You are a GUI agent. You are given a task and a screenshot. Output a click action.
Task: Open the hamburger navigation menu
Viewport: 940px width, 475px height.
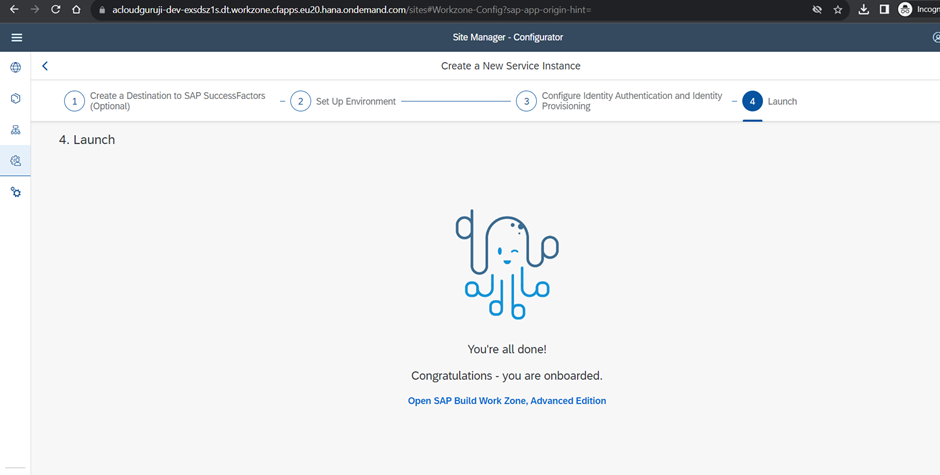[x=16, y=37]
